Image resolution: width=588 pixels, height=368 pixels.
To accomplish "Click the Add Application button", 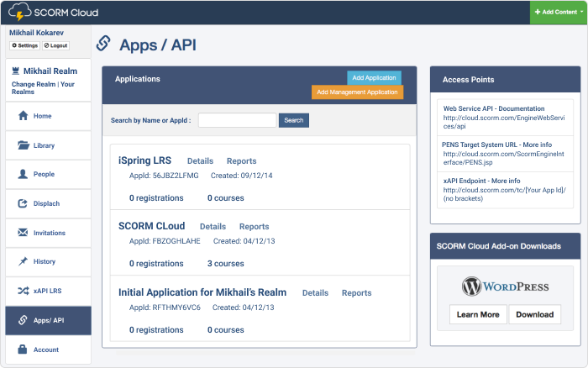I will point(374,77).
